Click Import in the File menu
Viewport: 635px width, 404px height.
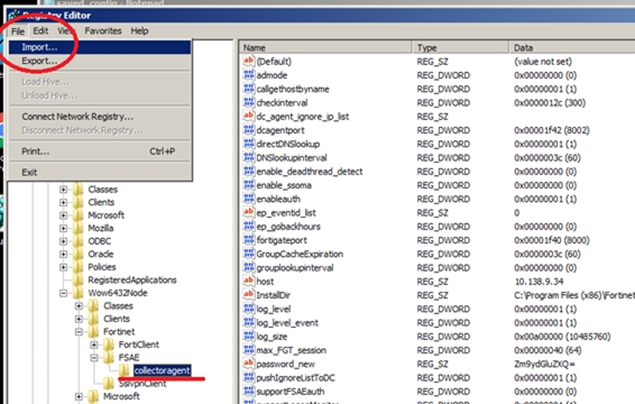tap(40, 47)
